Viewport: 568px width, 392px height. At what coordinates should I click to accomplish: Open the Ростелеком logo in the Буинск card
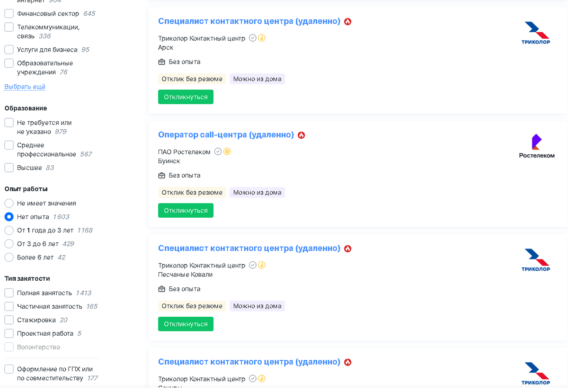click(536, 146)
